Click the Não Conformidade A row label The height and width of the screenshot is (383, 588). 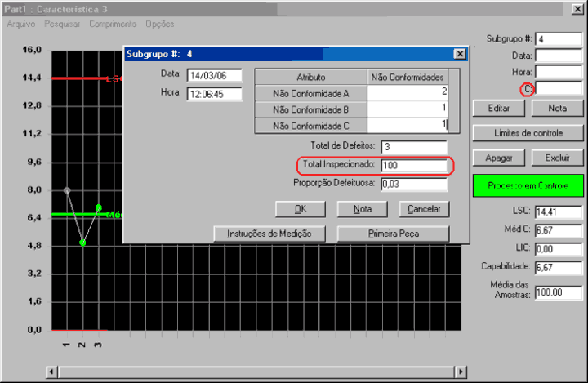point(311,93)
